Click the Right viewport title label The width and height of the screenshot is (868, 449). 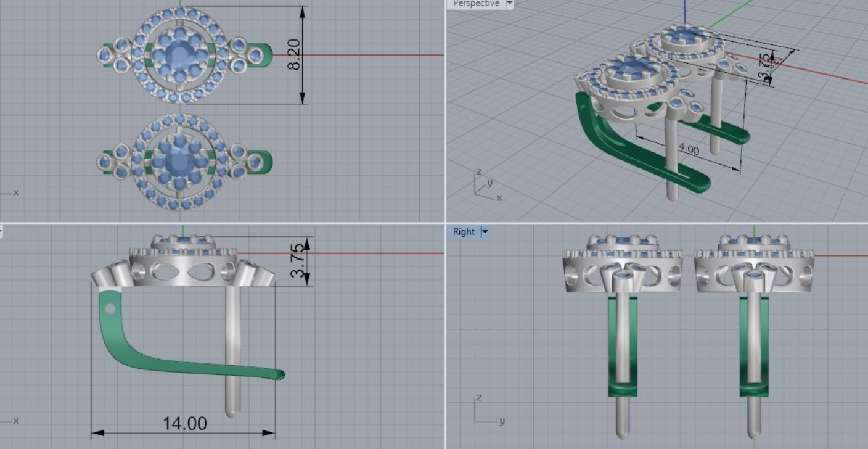464,232
